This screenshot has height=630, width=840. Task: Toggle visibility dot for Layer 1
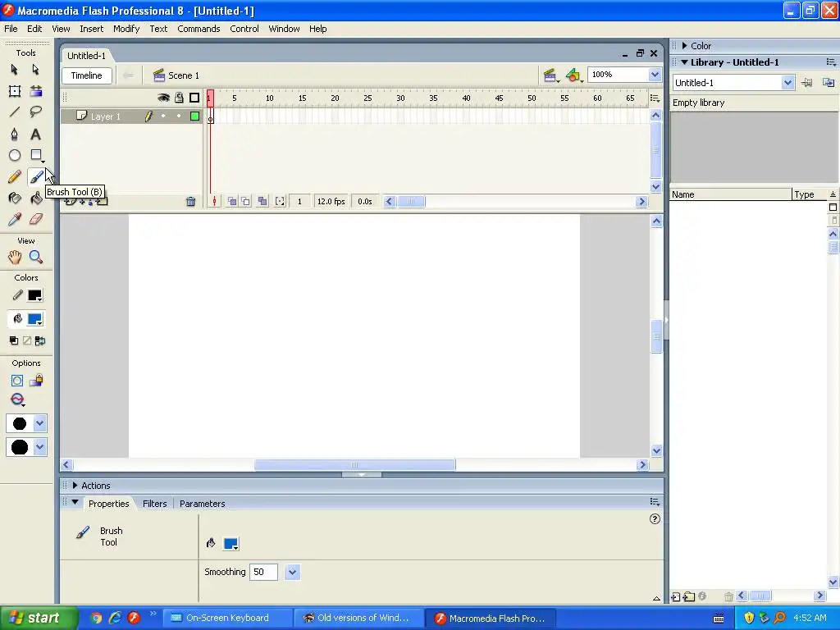[x=163, y=116]
